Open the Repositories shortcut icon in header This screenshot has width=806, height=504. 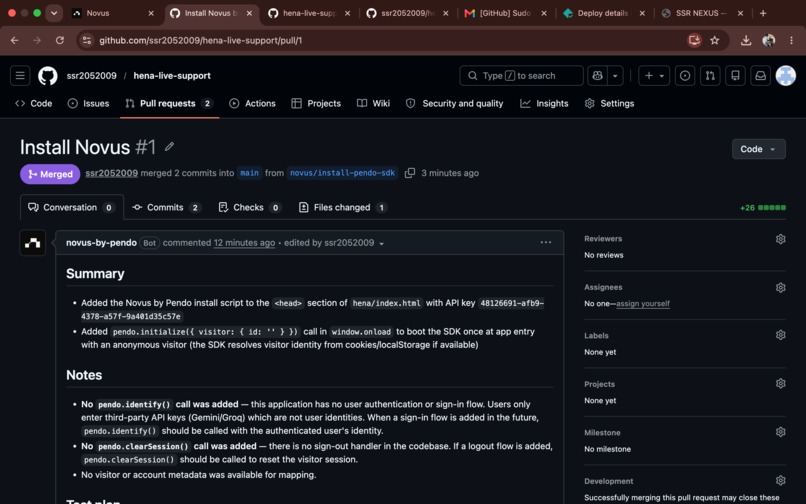click(x=735, y=76)
